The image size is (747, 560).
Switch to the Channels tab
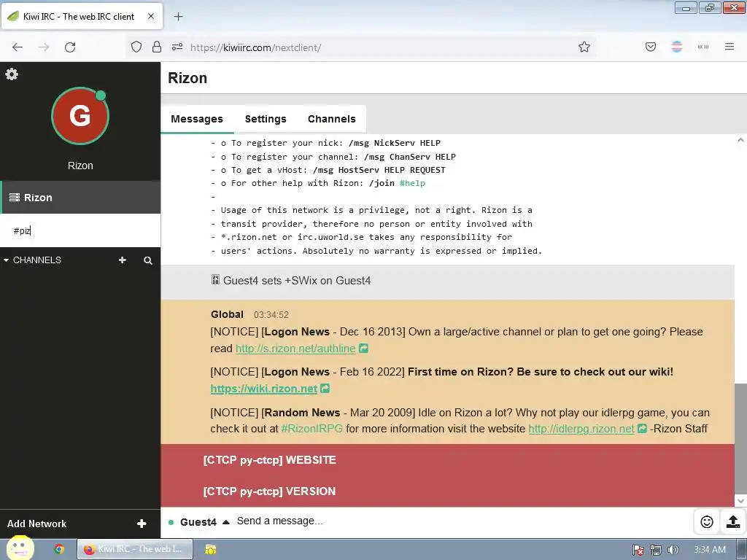click(x=332, y=119)
